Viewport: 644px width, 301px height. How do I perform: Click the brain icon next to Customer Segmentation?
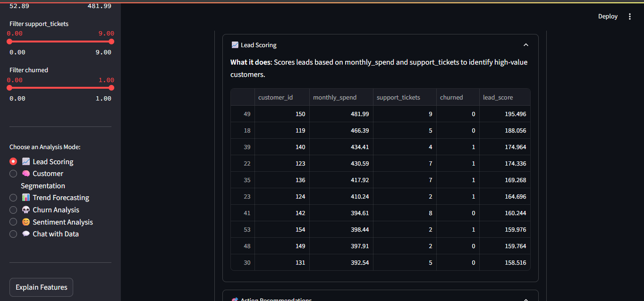pos(26,174)
